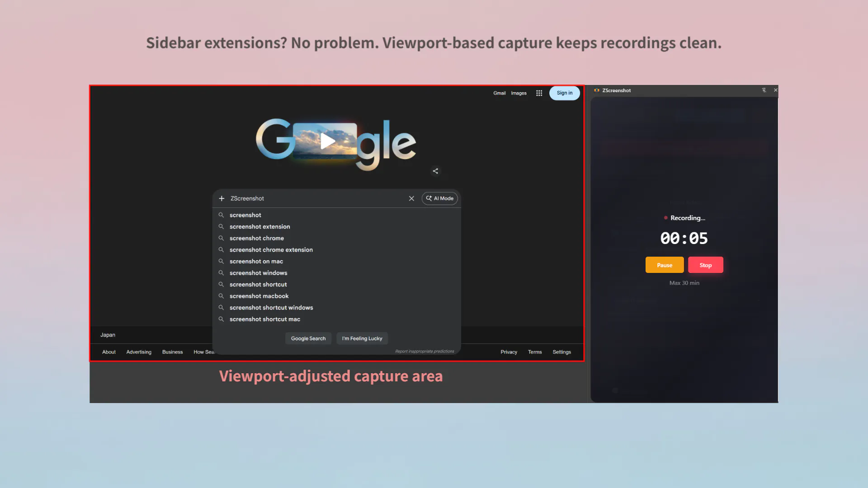The image size is (868, 488).
Task: Click Report inappropriate predictions link
Action: [x=425, y=351]
